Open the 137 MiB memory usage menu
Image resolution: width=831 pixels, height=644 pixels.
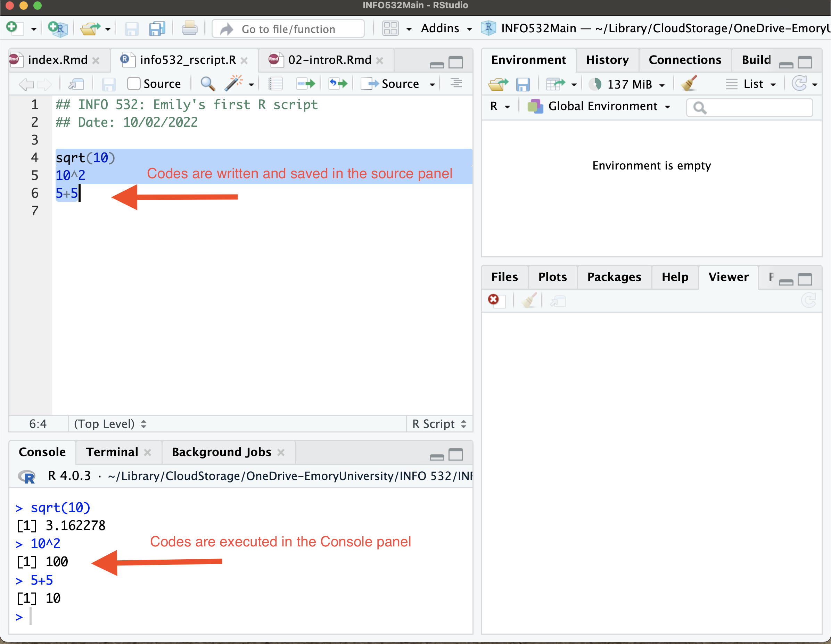[630, 84]
